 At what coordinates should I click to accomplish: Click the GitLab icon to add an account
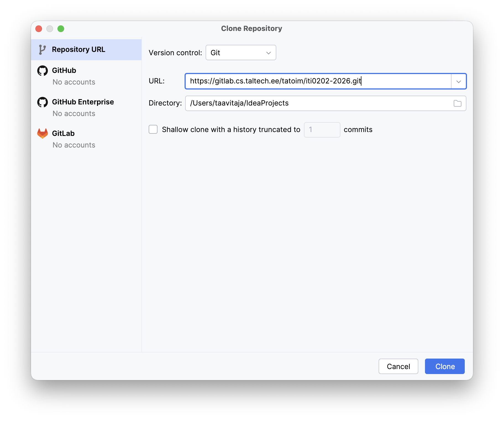(42, 133)
